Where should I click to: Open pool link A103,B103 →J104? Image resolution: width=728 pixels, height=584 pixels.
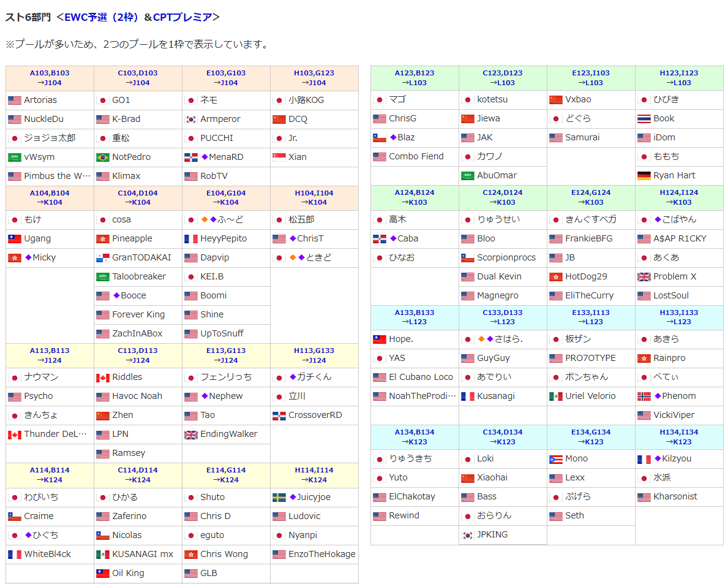50,78
